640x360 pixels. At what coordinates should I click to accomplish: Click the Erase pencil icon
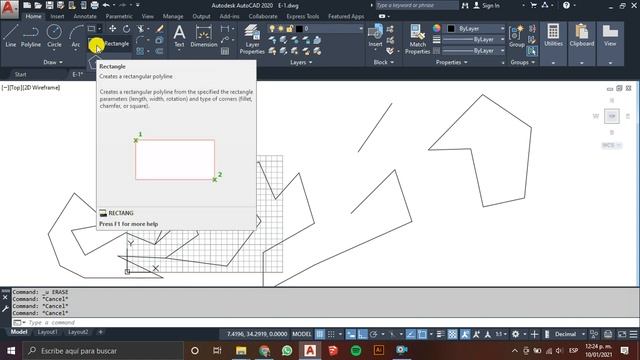tap(160, 29)
